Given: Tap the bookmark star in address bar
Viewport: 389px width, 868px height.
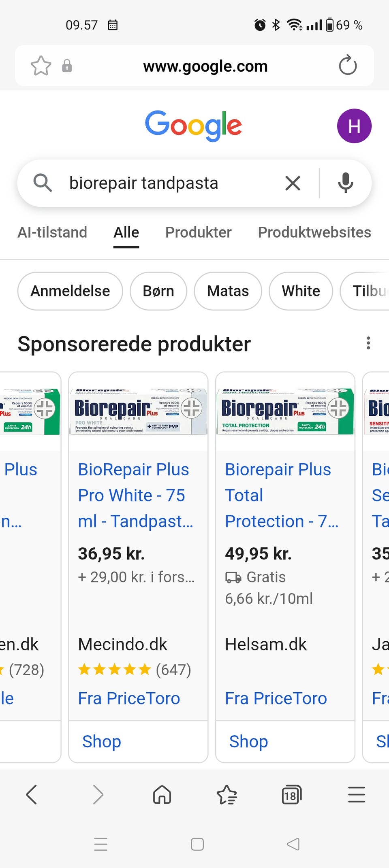Looking at the screenshot, I should [41, 66].
